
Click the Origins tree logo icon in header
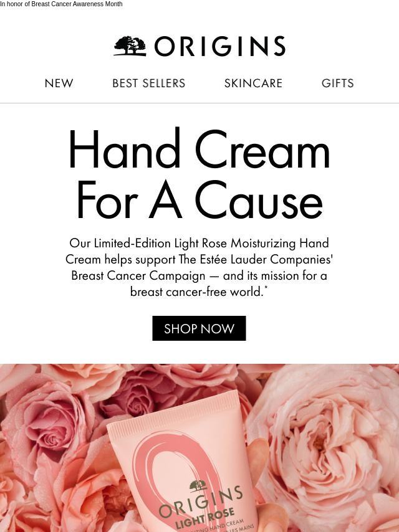click(x=130, y=46)
